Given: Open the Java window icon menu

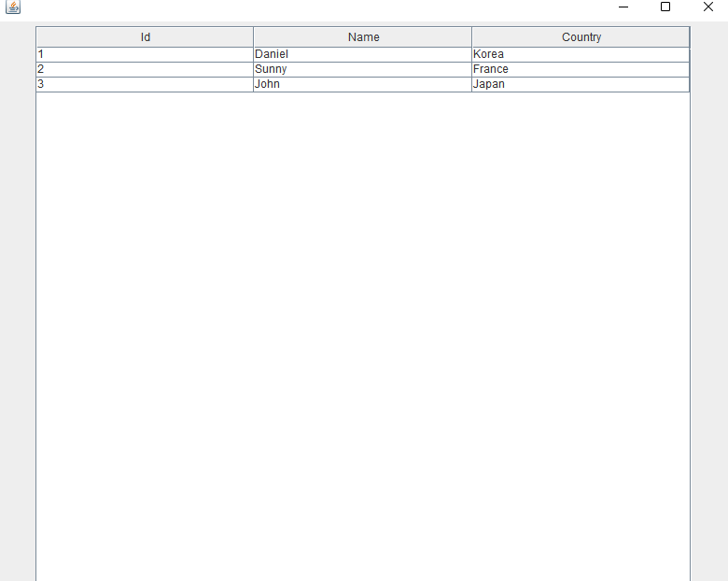Looking at the screenshot, I should coord(13,7).
